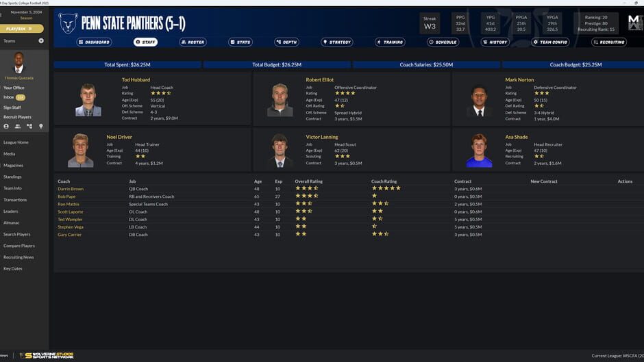The width and height of the screenshot is (644, 362).
Task: Open coach Ron Mathis
Action: (x=69, y=205)
